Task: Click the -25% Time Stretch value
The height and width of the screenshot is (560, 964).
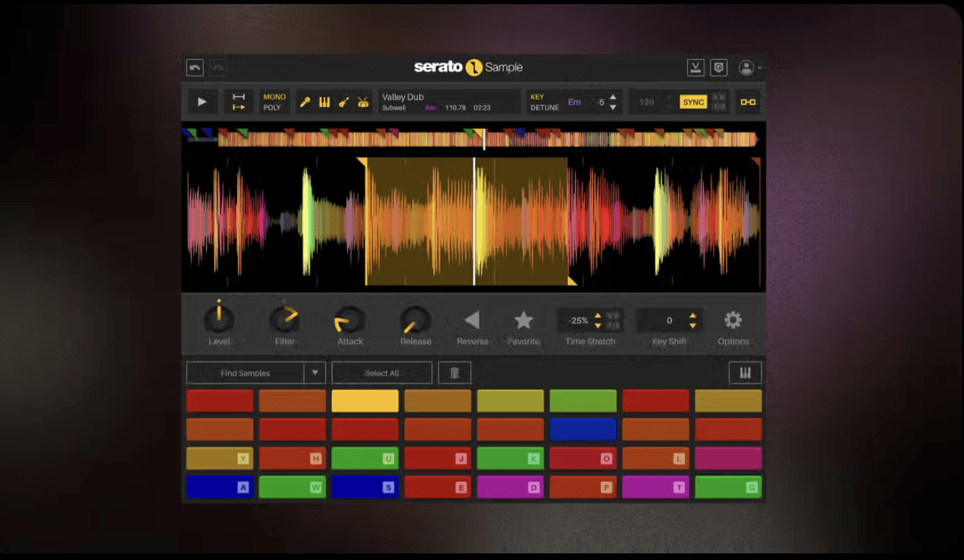Action: [578, 321]
